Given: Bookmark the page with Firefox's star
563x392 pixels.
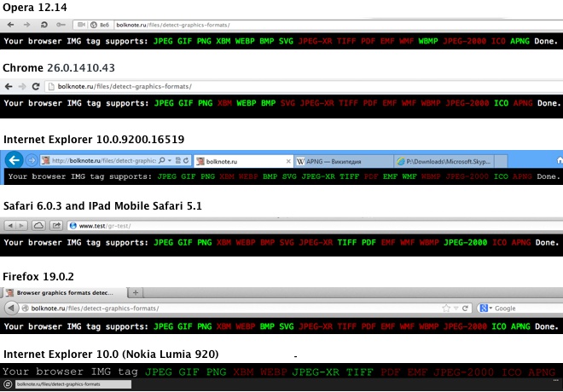Looking at the screenshot, I should (x=446, y=308).
